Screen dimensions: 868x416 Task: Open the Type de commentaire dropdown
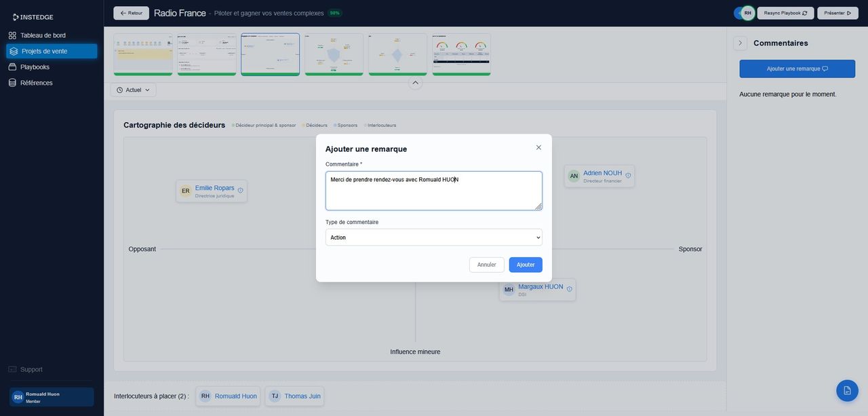click(x=434, y=237)
